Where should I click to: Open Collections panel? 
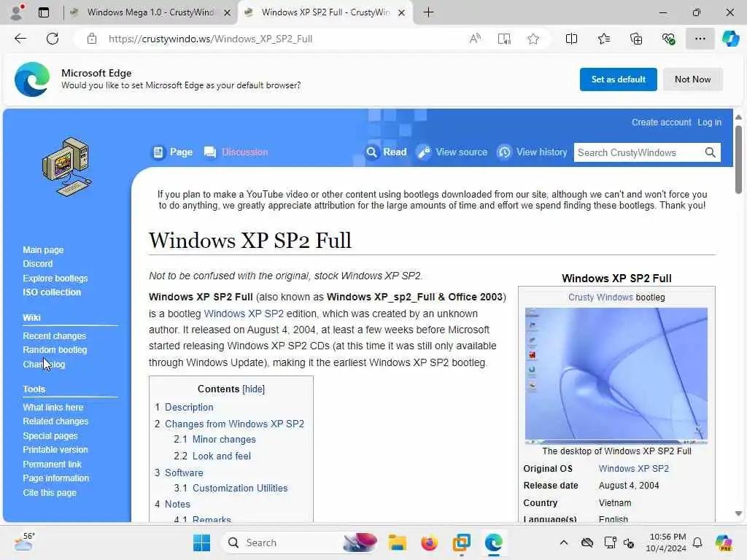(636, 39)
